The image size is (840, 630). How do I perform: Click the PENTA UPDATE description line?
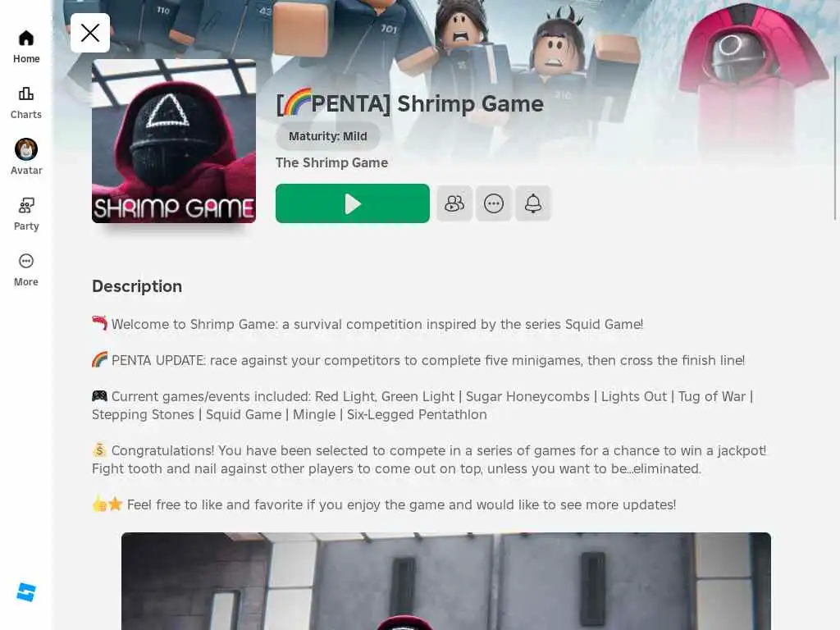pos(418,360)
